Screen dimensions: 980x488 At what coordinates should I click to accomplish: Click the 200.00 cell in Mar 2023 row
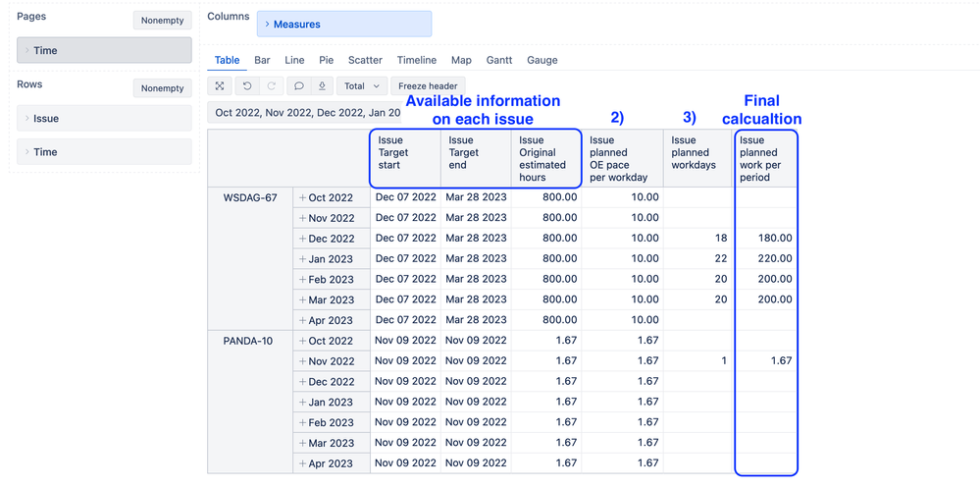(x=765, y=299)
